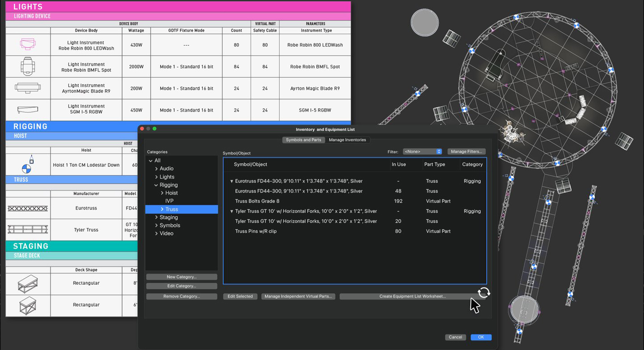
Task: Click the Eurotruss truss symbol icon
Action: [x=28, y=209]
